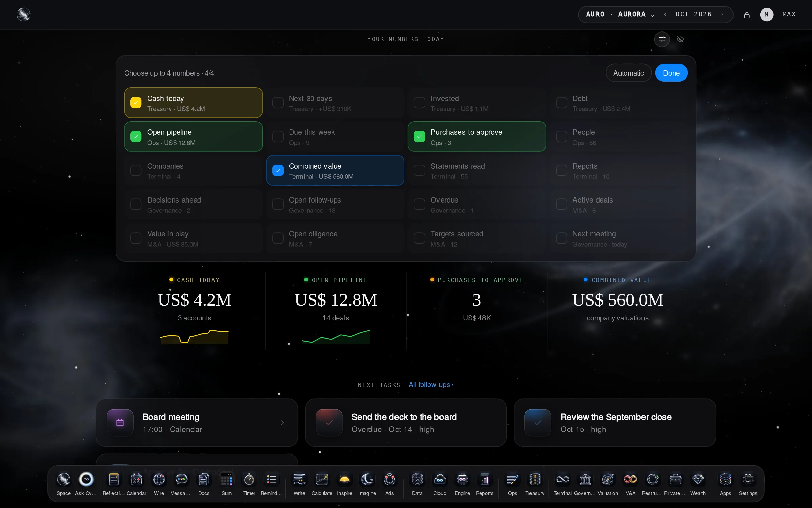The height and width of the screenshot is (508, 812).
Task: Click the customize numbers sliders icon
Action: pyautogui.click(x=662, y=39)
